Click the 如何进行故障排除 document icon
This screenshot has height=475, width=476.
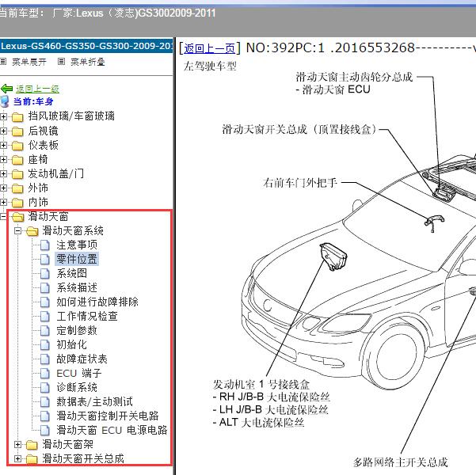pyautogui.click(x=45, y=302)
